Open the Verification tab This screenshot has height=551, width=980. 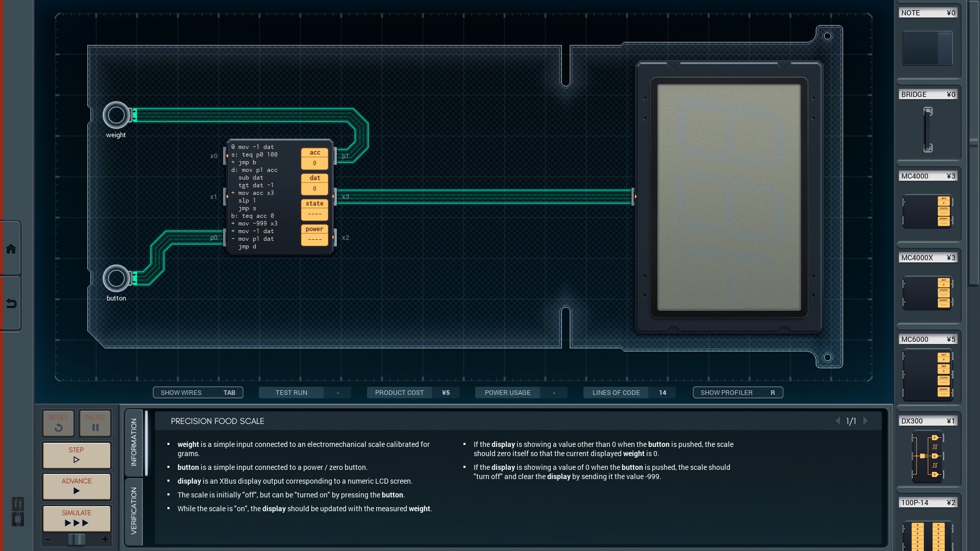click(134, 511)
